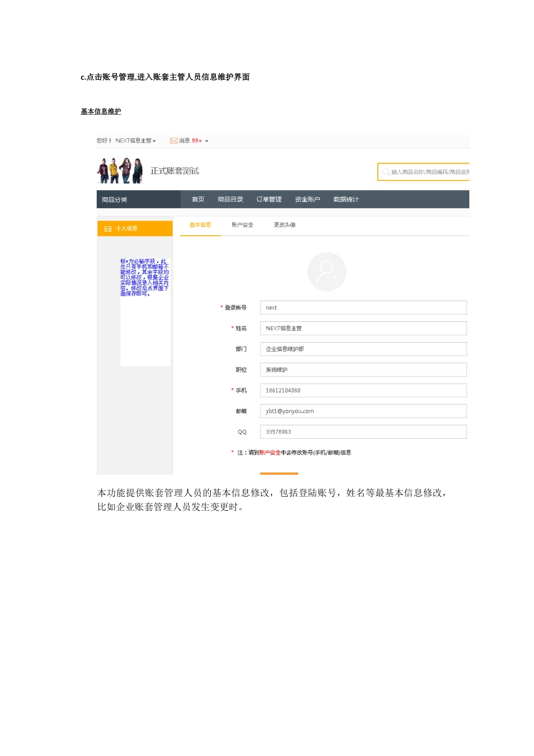The height and width of the screenshot is (756, 534).
Task: Open 资金账户 navigation item
Action: click(307, 200)
